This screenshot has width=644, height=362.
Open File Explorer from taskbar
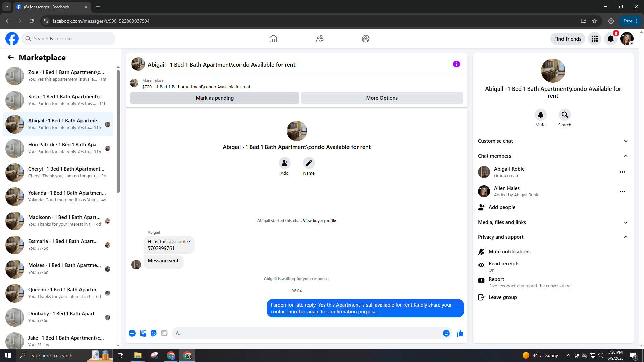pos(138,355)
